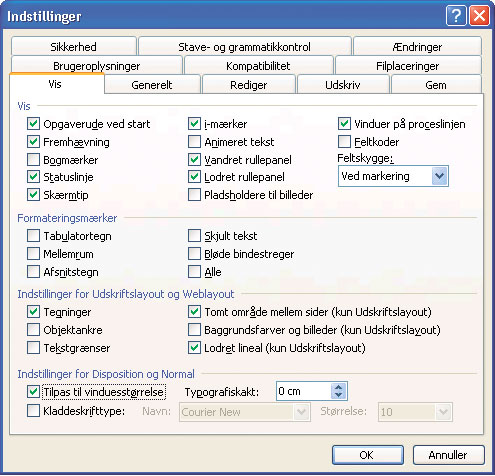Uncheck Tilpas til vinduesstørrelse
The image size is (495, 476).
33,391
